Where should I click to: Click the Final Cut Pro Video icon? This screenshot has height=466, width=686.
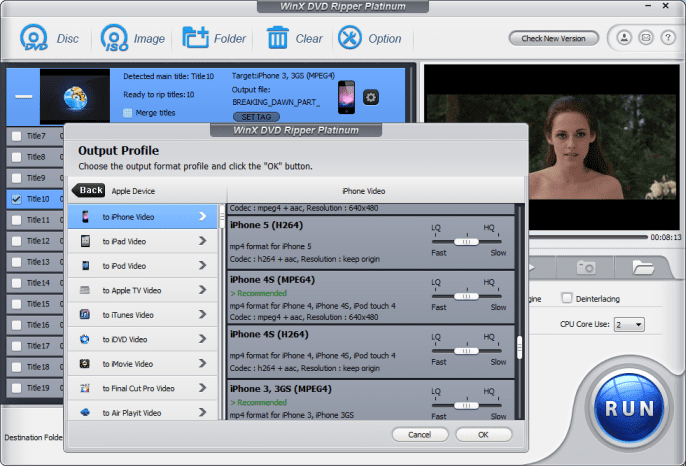pyautogui.click(x=85, y=388)
